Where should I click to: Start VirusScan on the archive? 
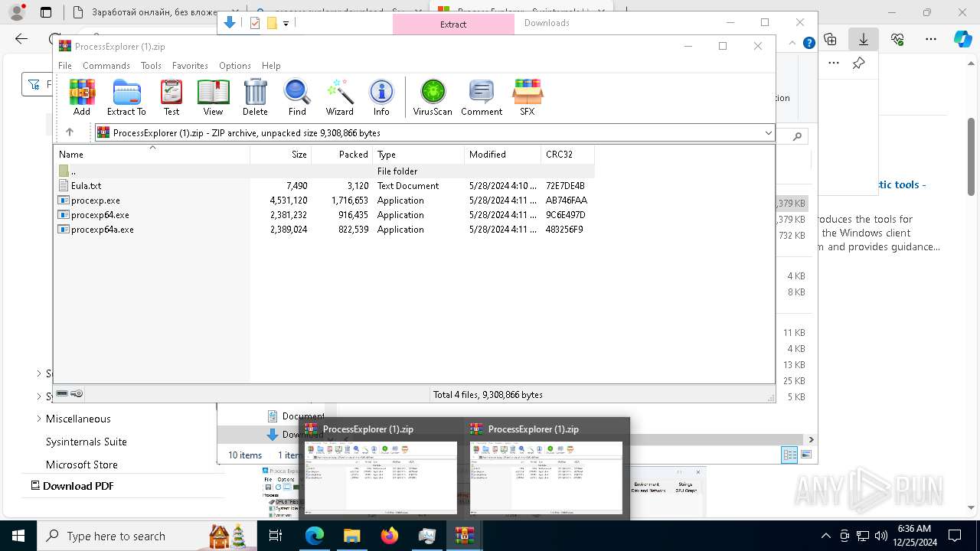click(433, 97)
